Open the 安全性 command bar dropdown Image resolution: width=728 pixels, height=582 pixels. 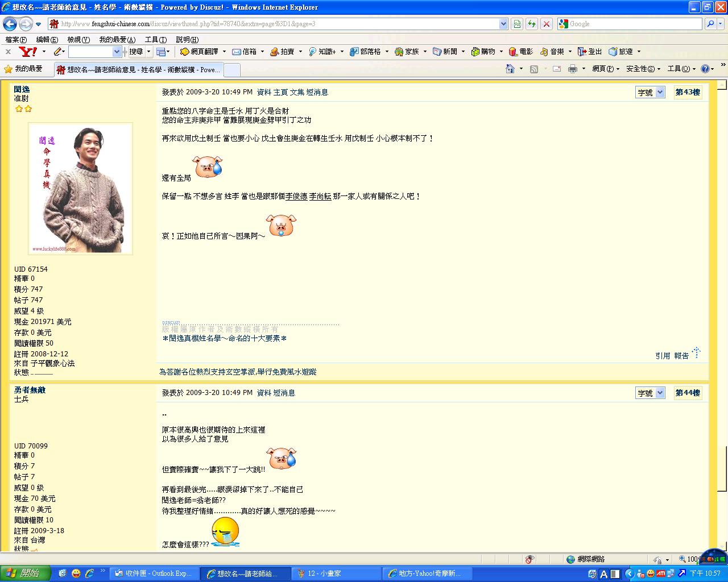[643, 69]
